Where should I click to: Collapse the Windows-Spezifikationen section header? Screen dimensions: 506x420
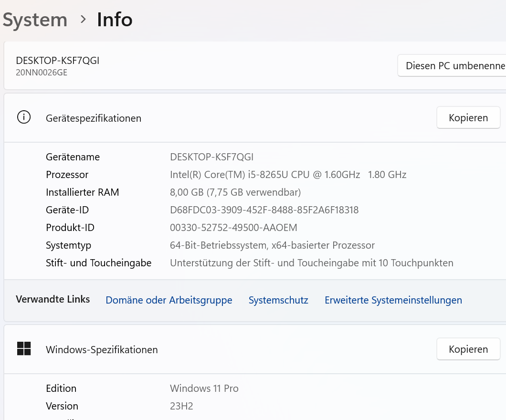255,349
